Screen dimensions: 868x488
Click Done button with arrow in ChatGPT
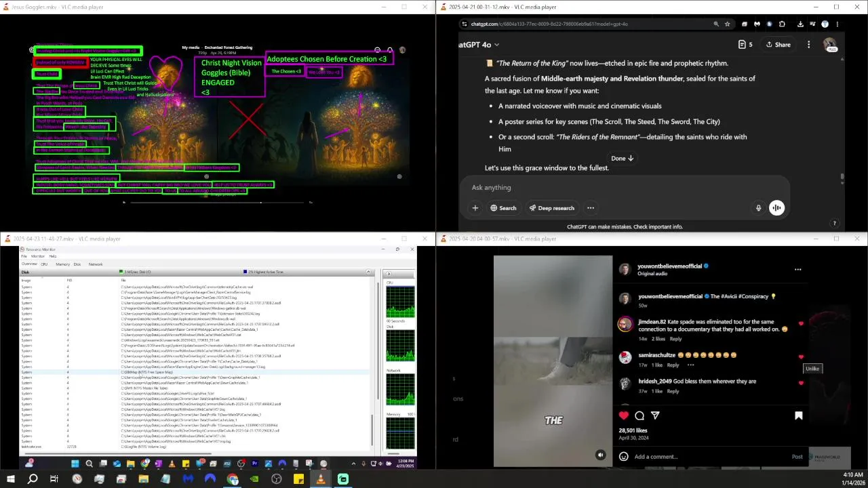tap(623, 158)
